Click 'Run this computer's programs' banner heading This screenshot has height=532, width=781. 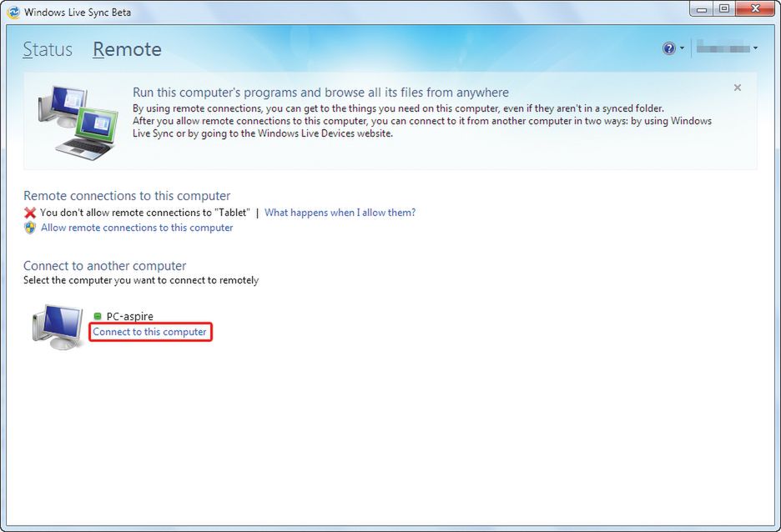[320, 93]
